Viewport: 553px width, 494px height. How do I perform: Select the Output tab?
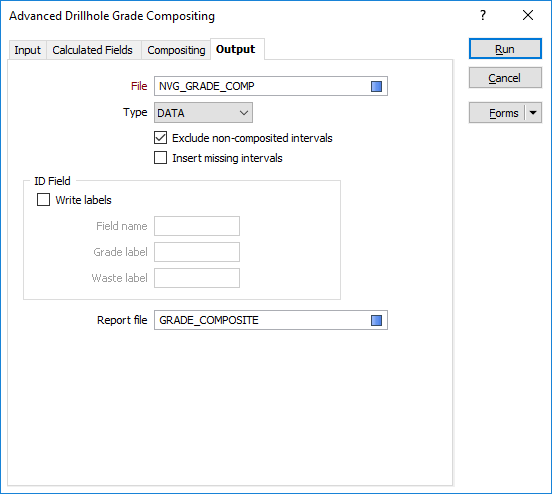pos(236,49)
